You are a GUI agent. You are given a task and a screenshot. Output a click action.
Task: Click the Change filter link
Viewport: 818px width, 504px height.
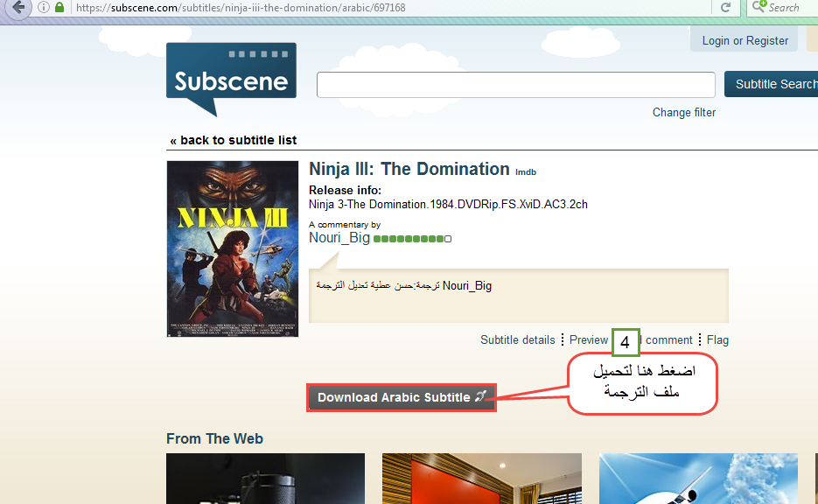[x=684, y=113]
